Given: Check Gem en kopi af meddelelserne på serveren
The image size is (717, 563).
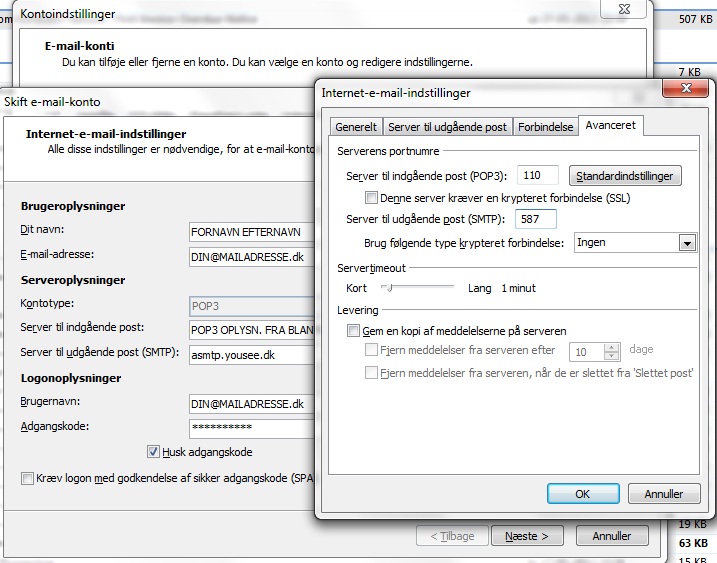Looking at the screenshot, I should pyautogui.click(x=353, y=331).
